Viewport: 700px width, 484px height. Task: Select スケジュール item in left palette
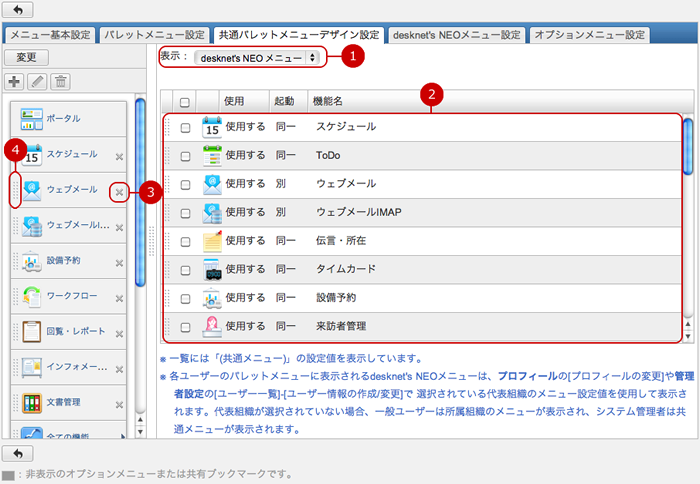point(69,154)
